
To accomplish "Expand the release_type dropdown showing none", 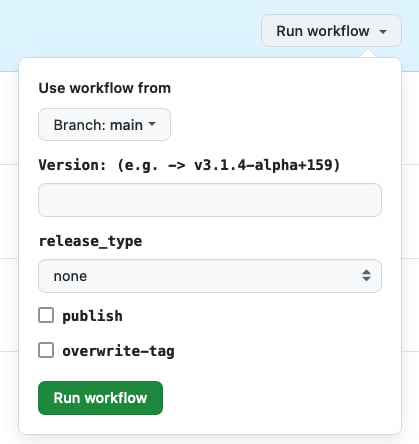I will (x=210, y=276).
